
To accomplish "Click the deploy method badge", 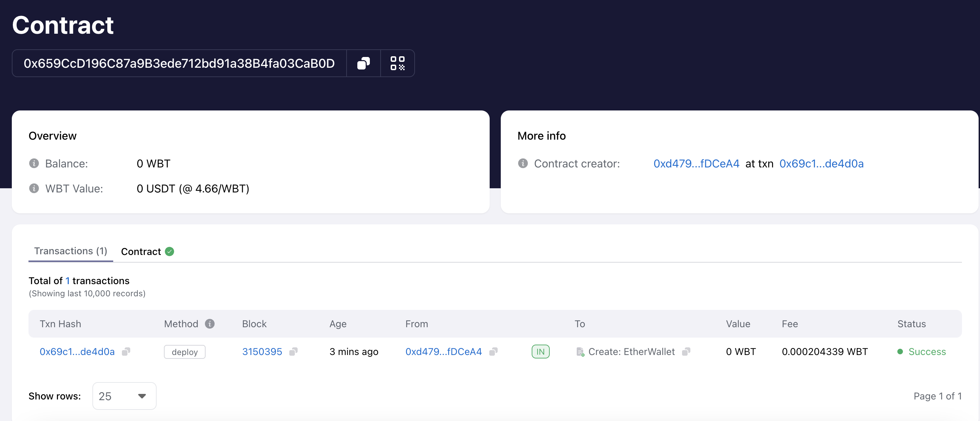I will tap(184, 352).
